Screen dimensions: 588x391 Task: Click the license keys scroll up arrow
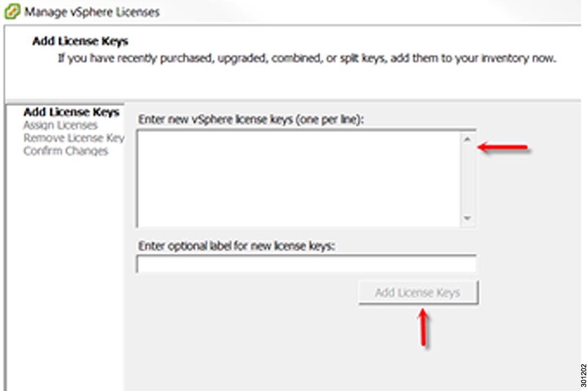click(467, 139)
